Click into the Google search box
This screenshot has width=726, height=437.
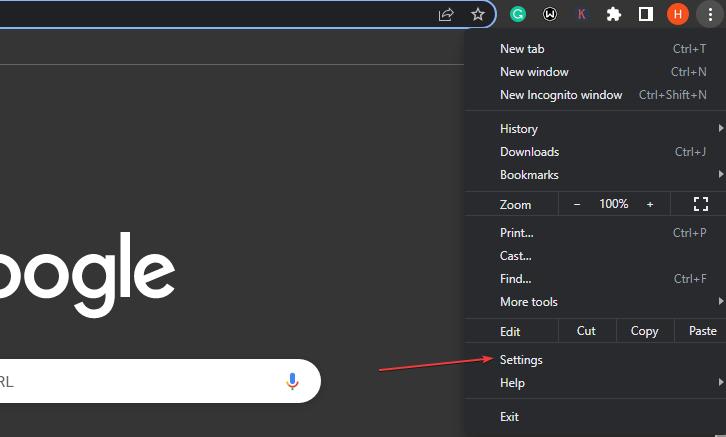click(x=140, y=381)
